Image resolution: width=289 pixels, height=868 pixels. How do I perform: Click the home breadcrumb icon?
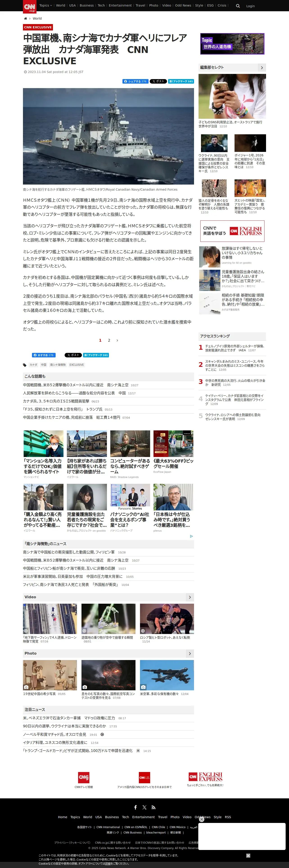[25, 18]
